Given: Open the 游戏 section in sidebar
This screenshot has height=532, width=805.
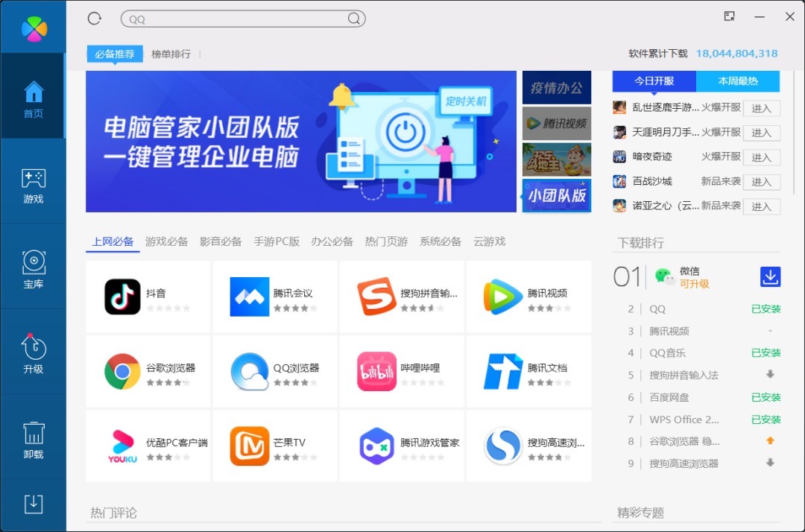Looking at the screenshot, I should [33, 186].
